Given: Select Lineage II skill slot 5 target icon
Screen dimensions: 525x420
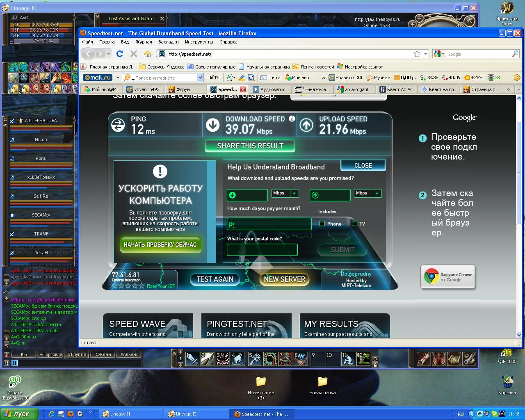Looking at the screenshot, I should pyautogui.click(x=255, y=359).
